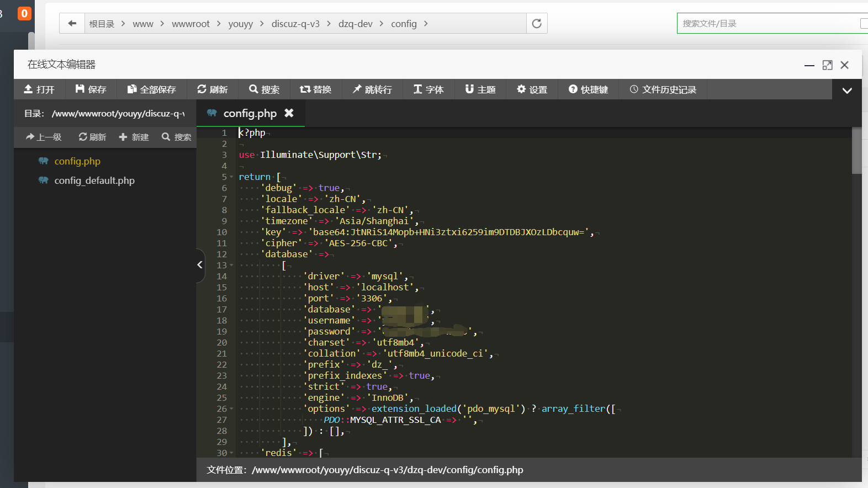Navigate to youyy breadcrumb

click(x=241, y=24)
